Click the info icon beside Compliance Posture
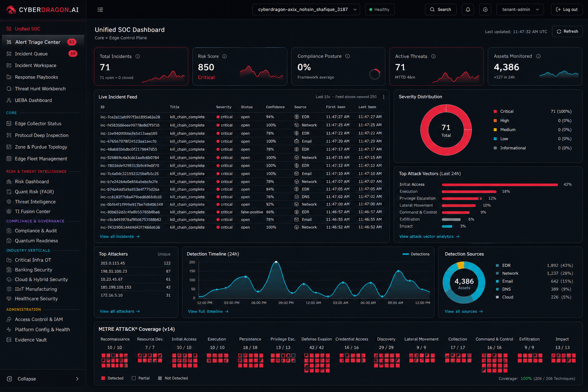 tap(348, 56)
